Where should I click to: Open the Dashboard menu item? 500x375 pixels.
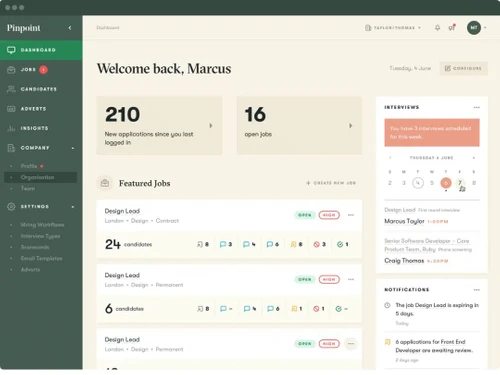coord(41,50)
